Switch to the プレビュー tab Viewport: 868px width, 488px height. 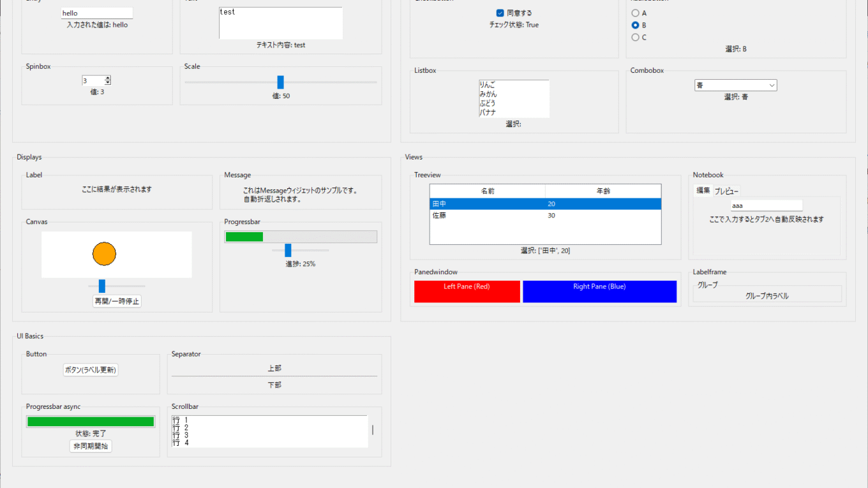726,191
